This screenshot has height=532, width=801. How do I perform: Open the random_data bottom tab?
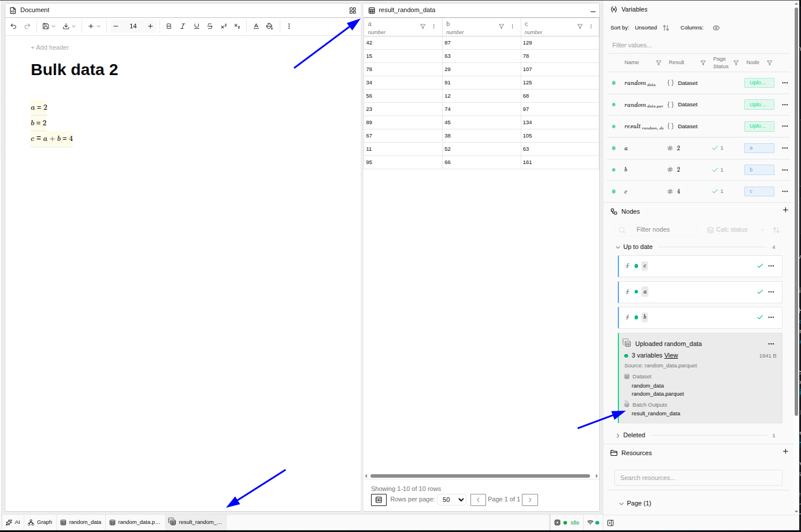click(81, 522)
